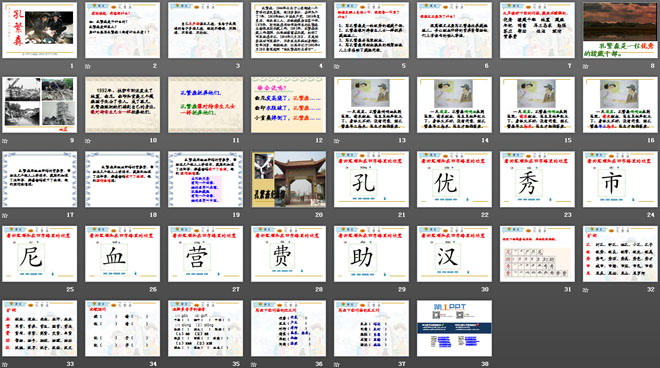Select slide 21 with the character 孔
The height and width of the screenshot is (368, 660).
371,179
